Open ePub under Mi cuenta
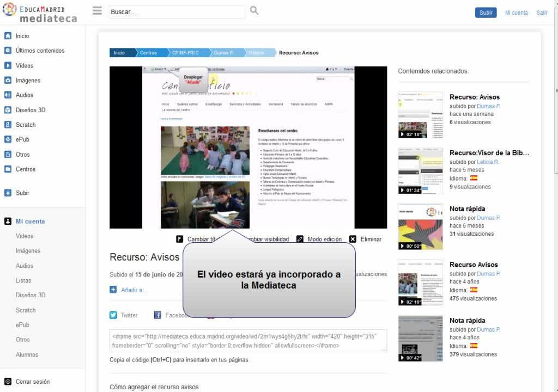 pos(22,325)
